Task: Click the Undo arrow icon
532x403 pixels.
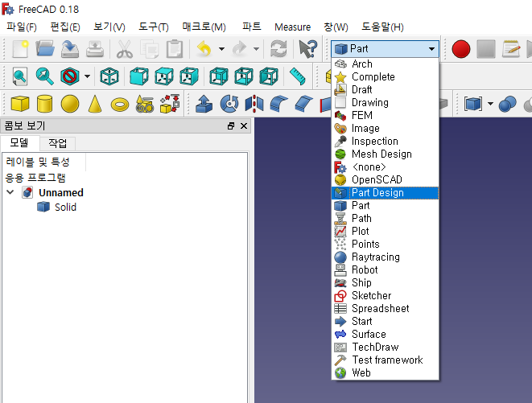Action: (204, 49)
